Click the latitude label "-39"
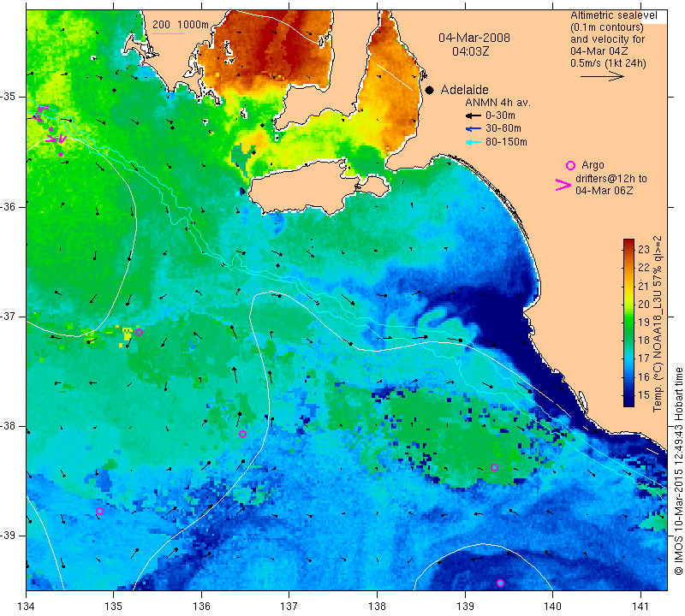 [x=9, y=536]
